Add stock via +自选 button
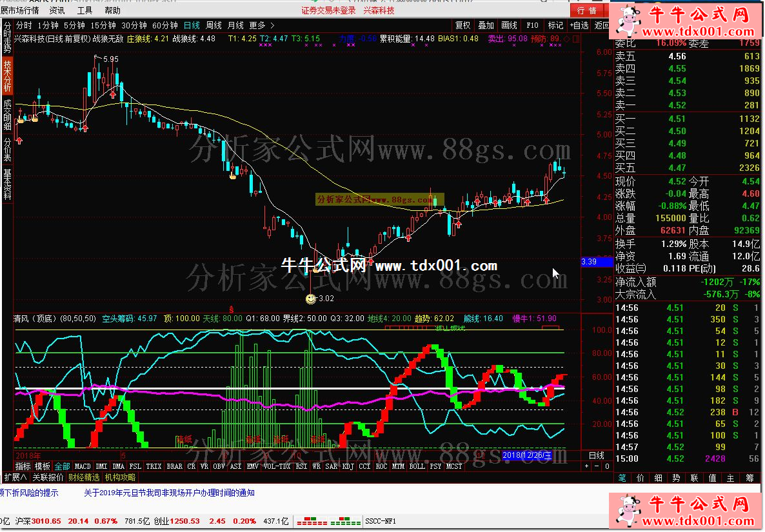765x532 pixels. (x=579, y=25)
